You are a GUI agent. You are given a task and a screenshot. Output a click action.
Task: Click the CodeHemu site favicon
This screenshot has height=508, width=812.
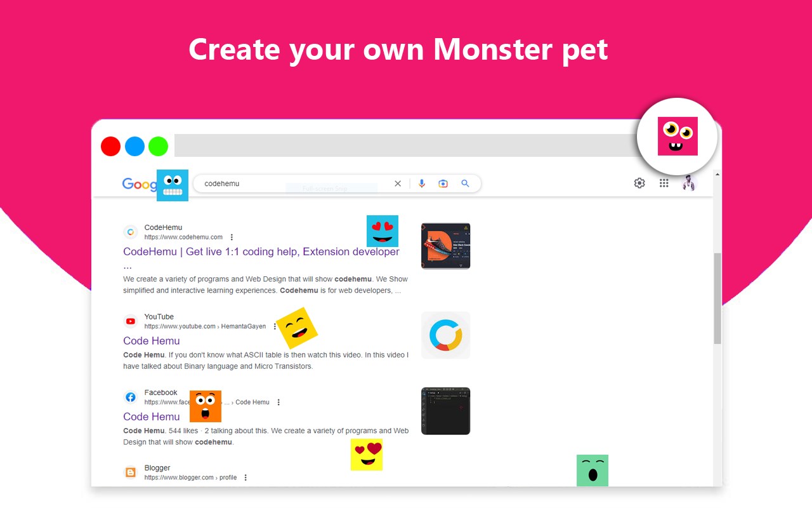pos(131,232)
